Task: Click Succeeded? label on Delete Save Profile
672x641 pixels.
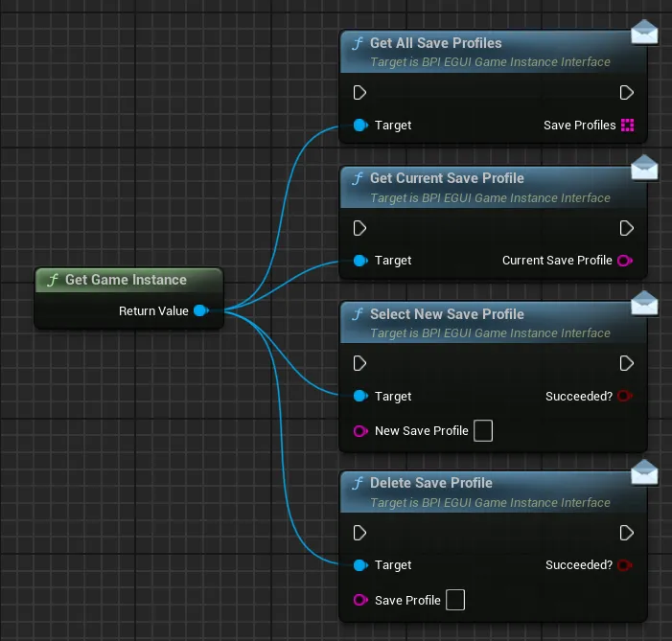Action: coord(579,565)
